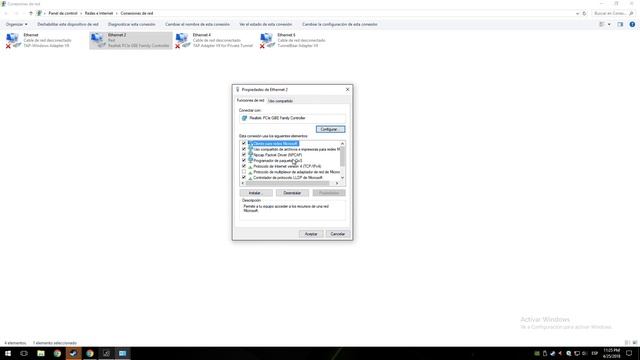This screenshot has width=640, height=360.
Task: Open the Action Center notifications icon
Action: click(629, 353)
